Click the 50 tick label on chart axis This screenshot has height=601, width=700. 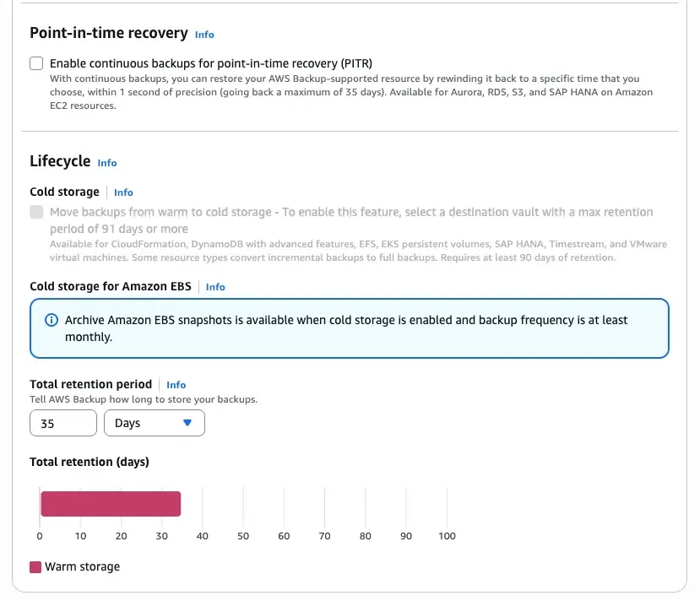pos(243,536)
